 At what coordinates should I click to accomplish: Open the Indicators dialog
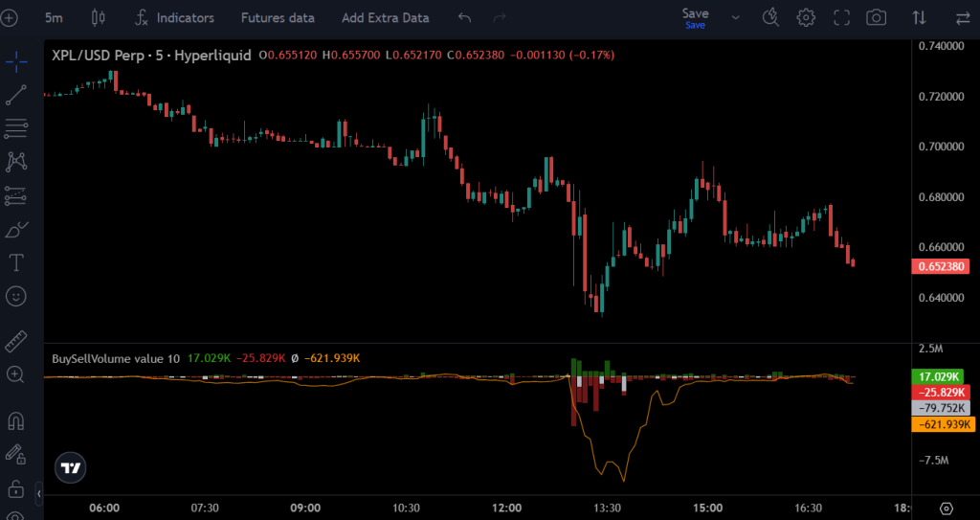point(174,17)
